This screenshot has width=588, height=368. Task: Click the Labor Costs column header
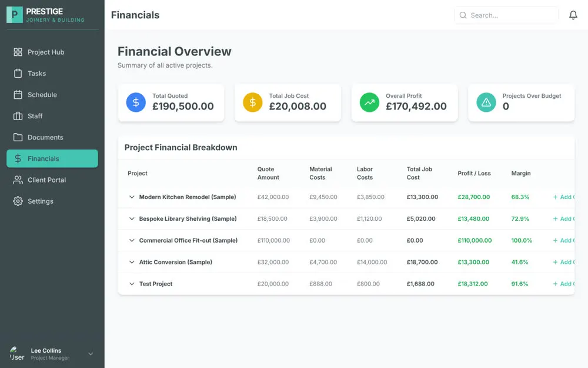(x=365, y=173)
